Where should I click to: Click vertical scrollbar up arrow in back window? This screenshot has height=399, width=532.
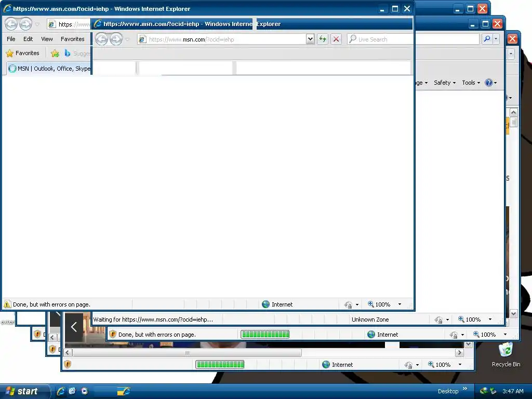coord(514,112)
